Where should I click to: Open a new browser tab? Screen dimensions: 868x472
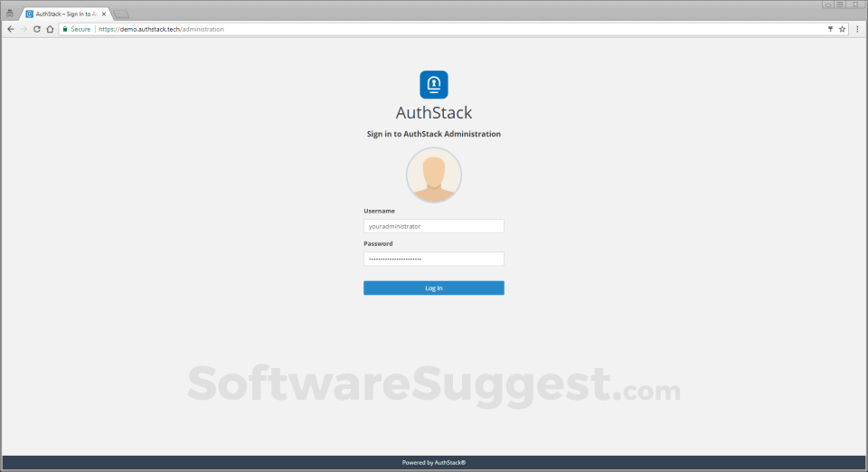coord(121,14)
